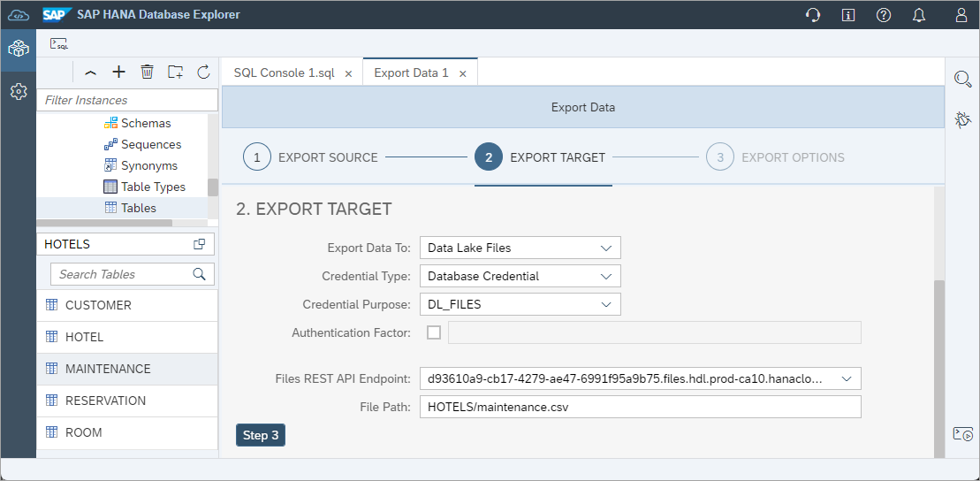980x481 pixels.
Task: Click the Filter Instances field
Action: [127, 100]
